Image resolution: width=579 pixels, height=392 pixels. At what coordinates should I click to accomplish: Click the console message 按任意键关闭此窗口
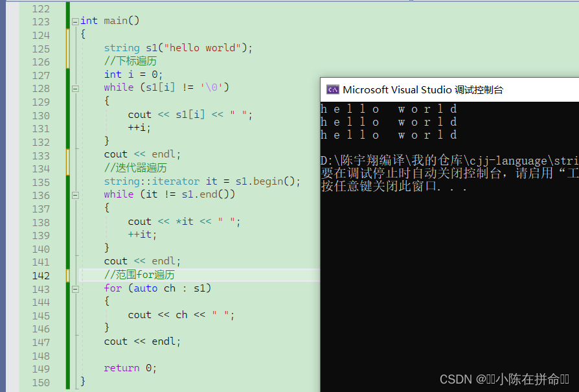[x=394, y=186]
